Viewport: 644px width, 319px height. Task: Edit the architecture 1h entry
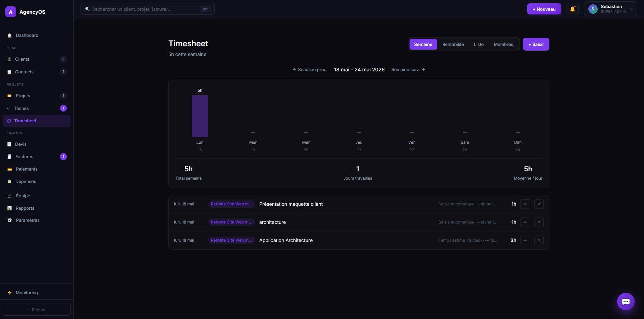(525, 222)
